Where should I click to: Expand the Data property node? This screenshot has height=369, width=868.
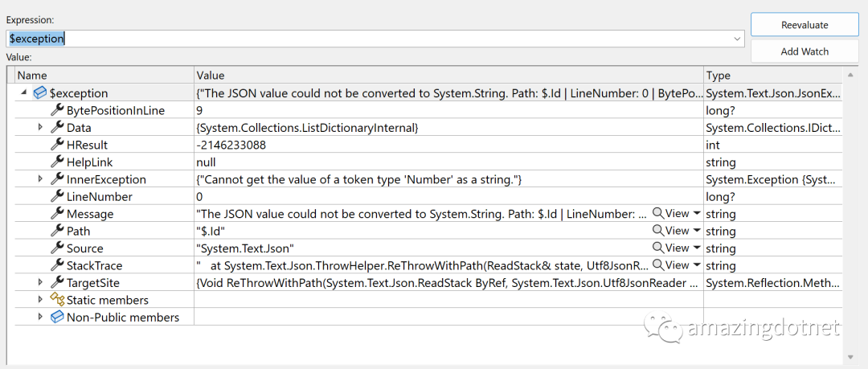pyautogui.click(x=40, y=128)
